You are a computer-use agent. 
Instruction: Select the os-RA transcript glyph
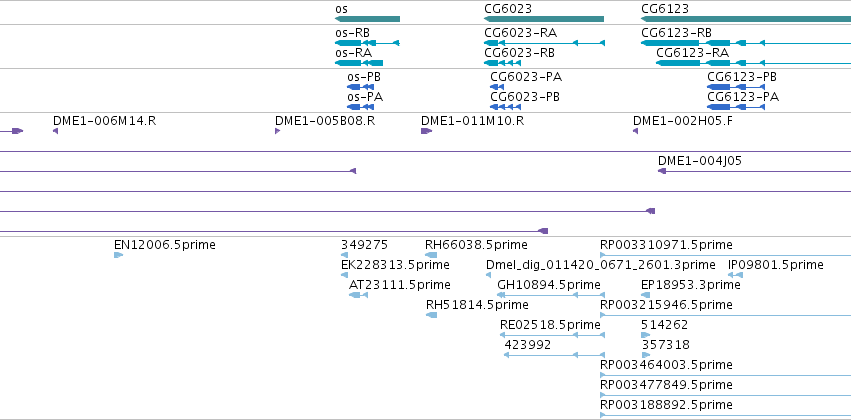coord(359,63)
